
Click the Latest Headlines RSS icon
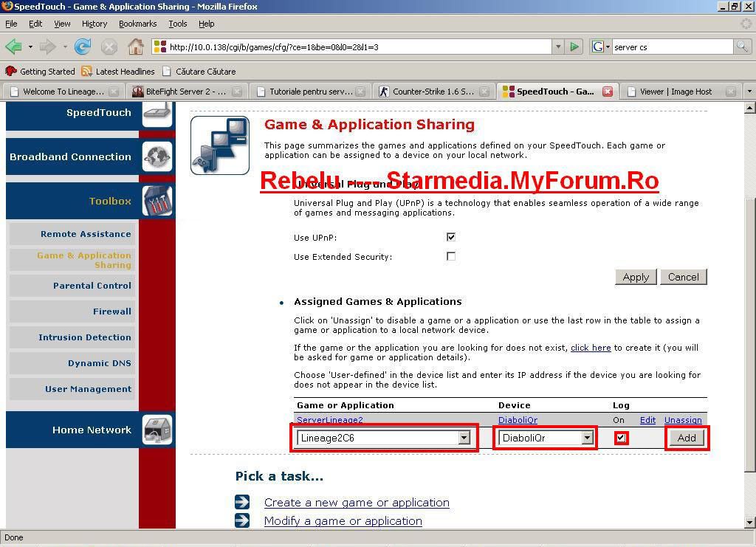point(87,72)
